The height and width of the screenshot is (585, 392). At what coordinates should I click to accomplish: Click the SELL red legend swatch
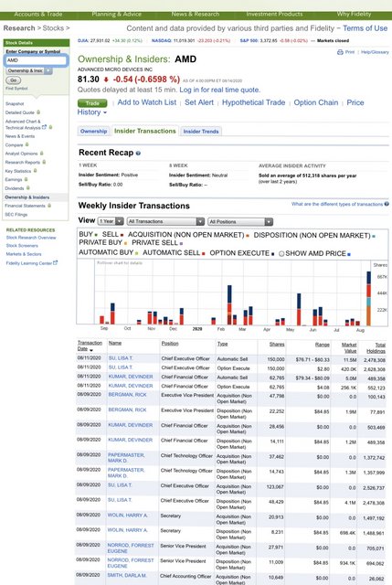point(122,235)
